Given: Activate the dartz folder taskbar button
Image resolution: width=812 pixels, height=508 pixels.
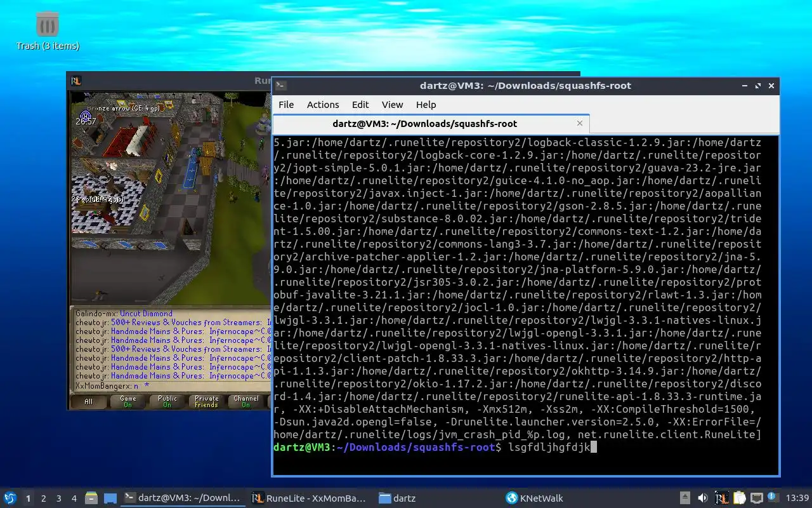Looking at the screenshot, I should [436, 498].
